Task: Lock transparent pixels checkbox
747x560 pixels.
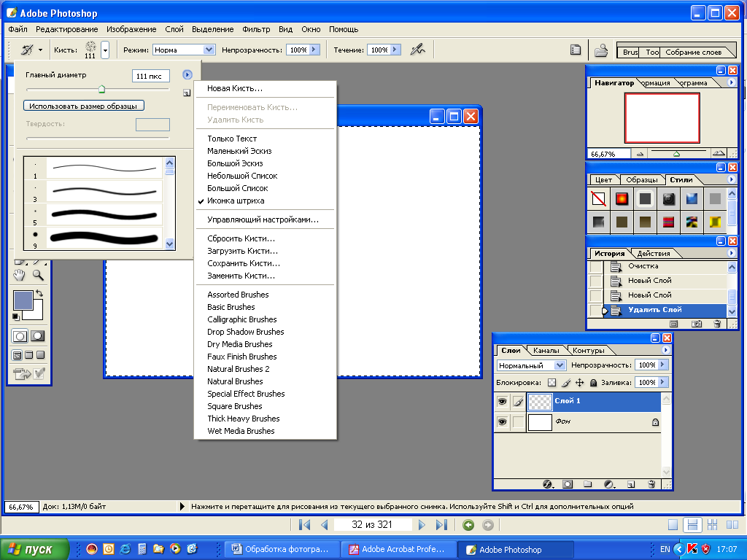Action: pyautogui.click(x=551, y=382)
